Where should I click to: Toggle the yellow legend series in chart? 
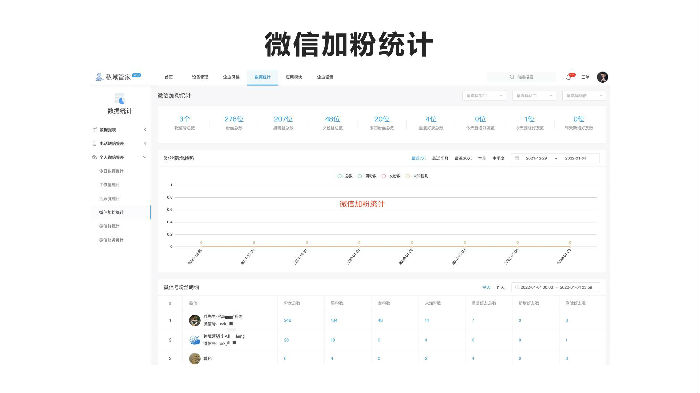(x=407, y=176)
